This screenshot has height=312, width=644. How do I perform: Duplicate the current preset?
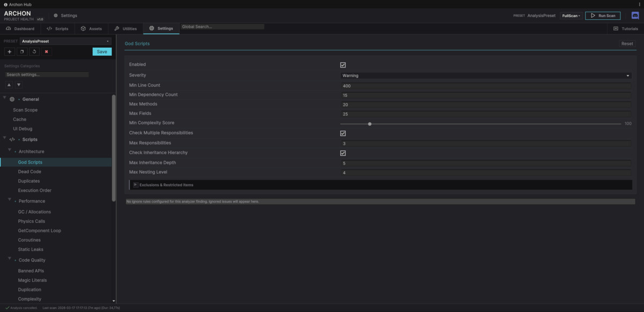[x=22, y=51]
